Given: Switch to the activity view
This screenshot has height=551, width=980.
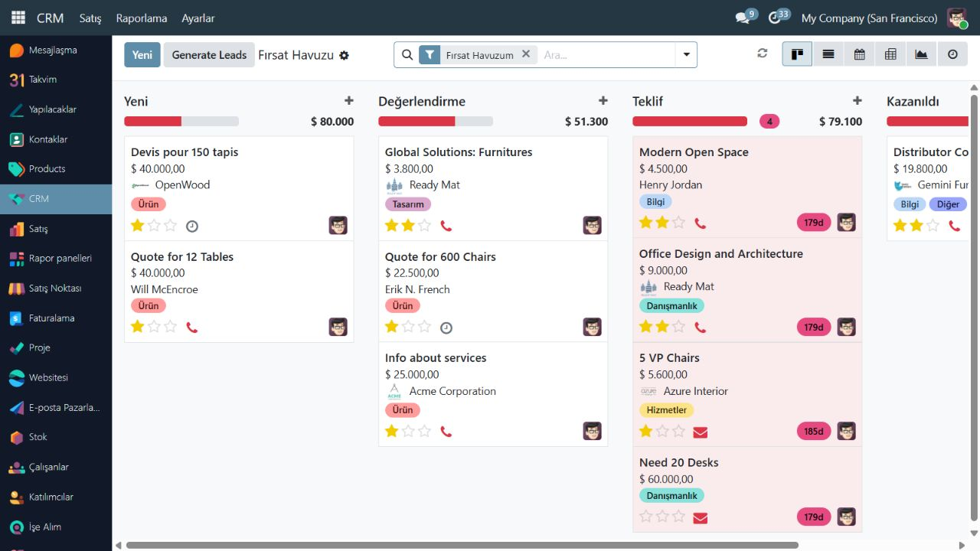Looking at the screenshot, I should click(x=952, y=54).
